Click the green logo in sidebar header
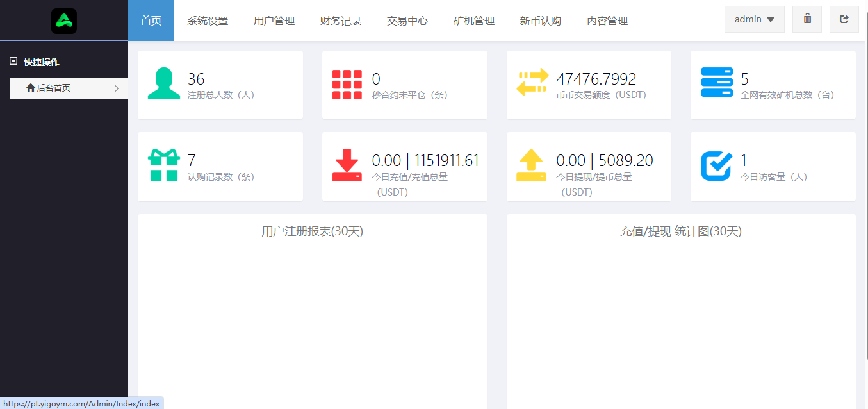868x409 pixels. (64, 21)
